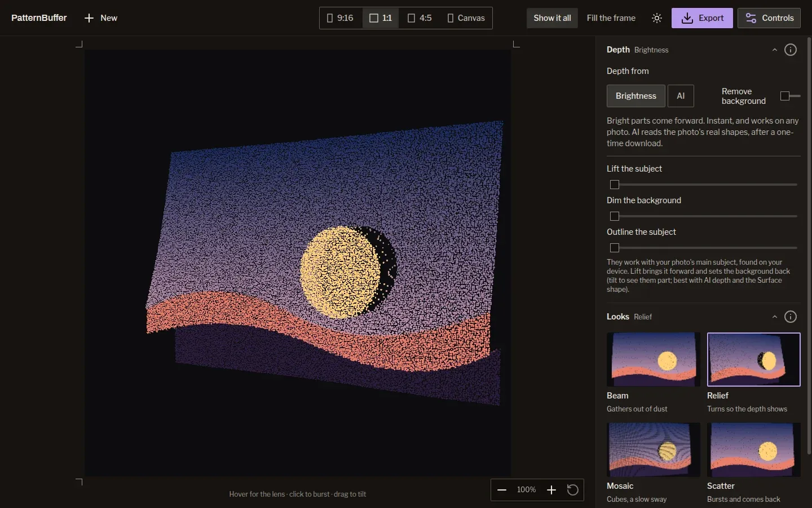Click the reset view icon beside zoom
Image resolution: width=812 pixels, height=508 pixels.
pos(572,490)
